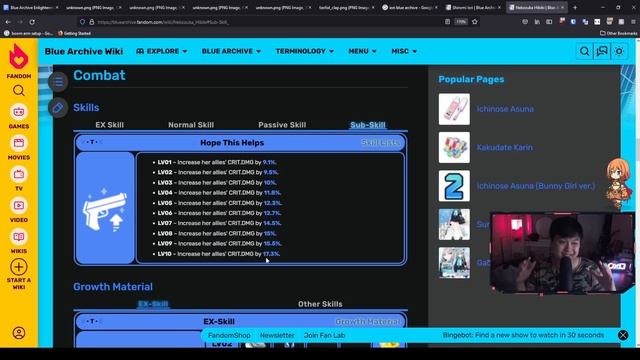Close the bottom banner with X
This screenshot has width=640, height=360.
[623, 335]
